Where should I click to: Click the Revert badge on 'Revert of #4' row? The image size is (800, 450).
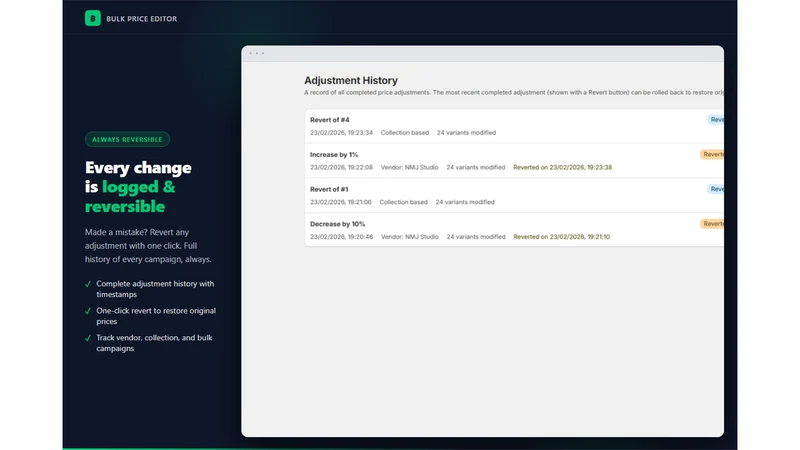(x=715, y=119)
